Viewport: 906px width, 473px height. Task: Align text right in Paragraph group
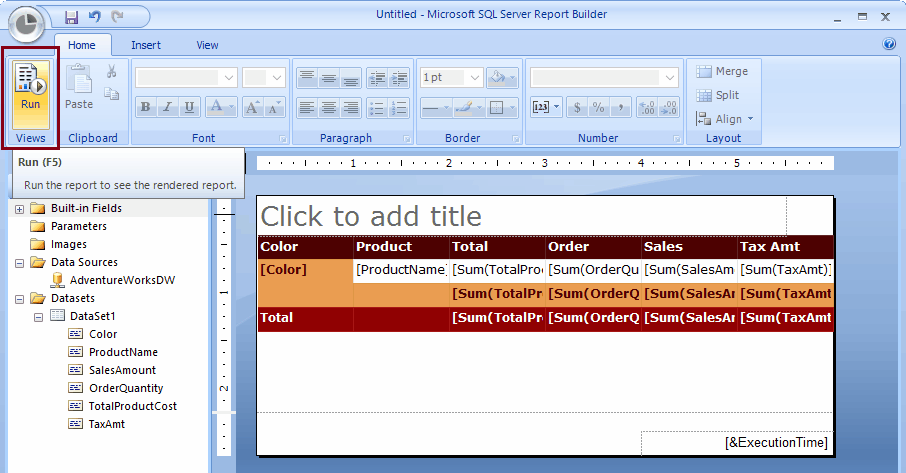(x=350, y=107)
